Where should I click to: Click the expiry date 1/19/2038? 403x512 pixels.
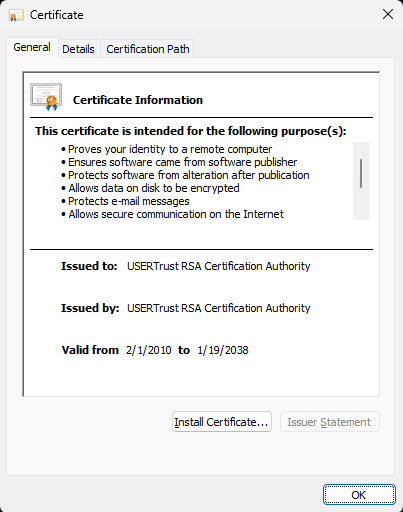223,350
